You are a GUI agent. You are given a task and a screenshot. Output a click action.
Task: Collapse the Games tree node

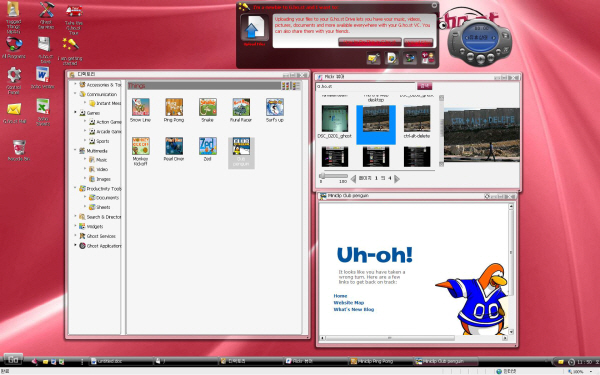click(x=75, y=112)
